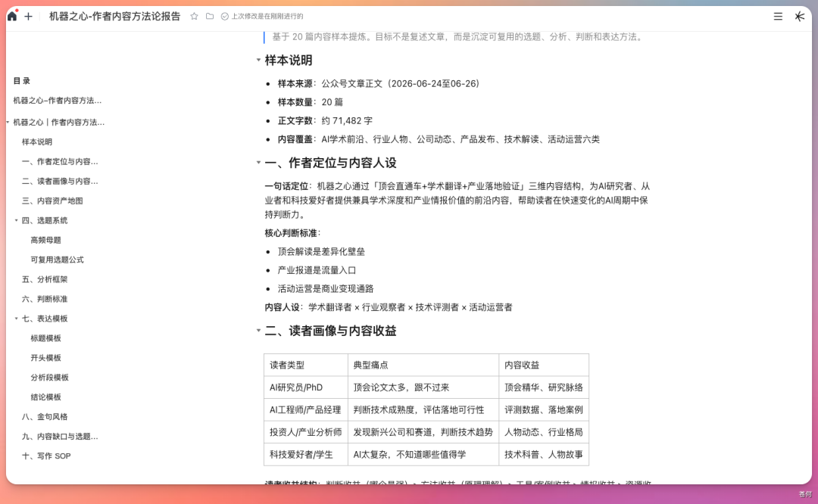Go to 五、分析框架 section
The width and height of the screenshot is (818, 504).
click(x=45, y=279)
